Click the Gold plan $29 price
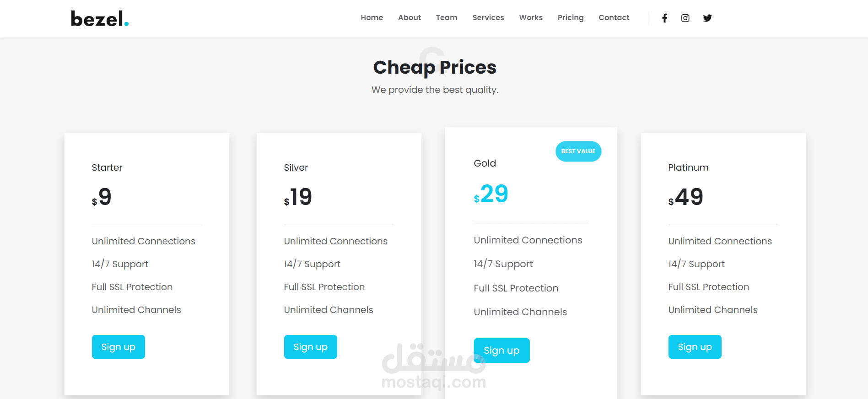Image resolution: width=868 pixels, height=399 pixels. tap(491, 194)
